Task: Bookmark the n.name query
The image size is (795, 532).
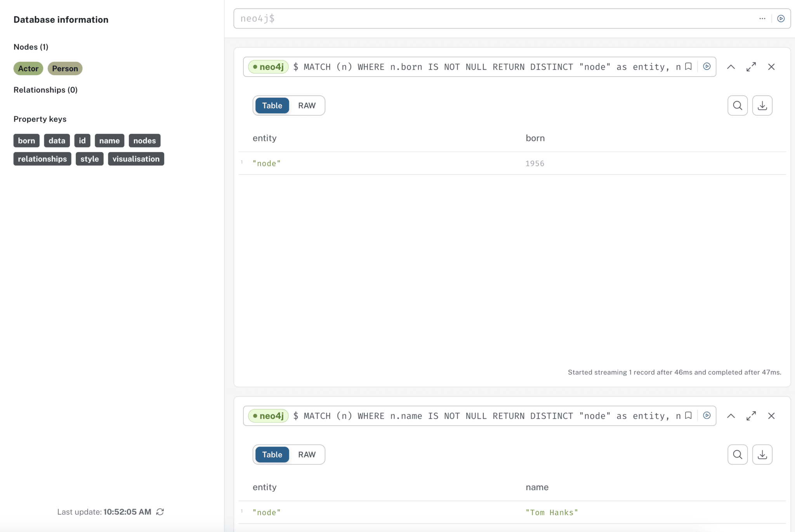Action: (688, 415)
